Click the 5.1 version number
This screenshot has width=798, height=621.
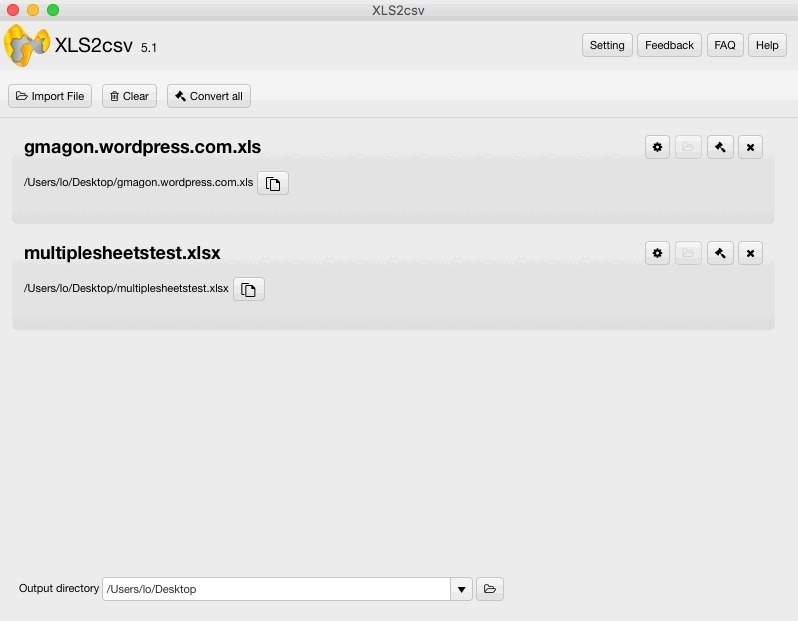coord(149,48)
